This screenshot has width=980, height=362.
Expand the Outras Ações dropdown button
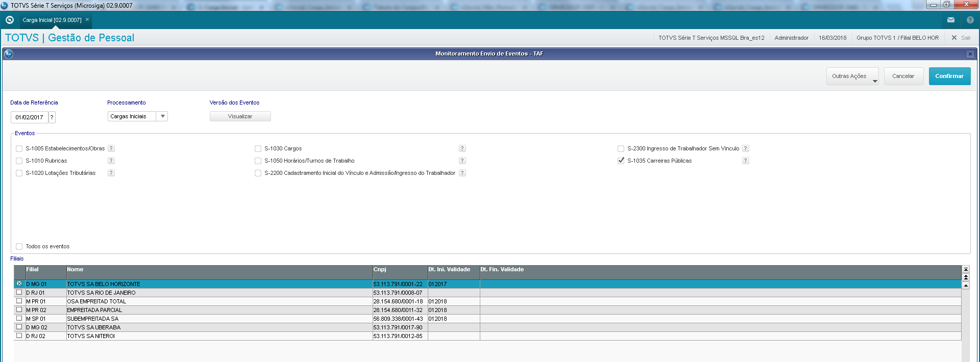[852, 76]
